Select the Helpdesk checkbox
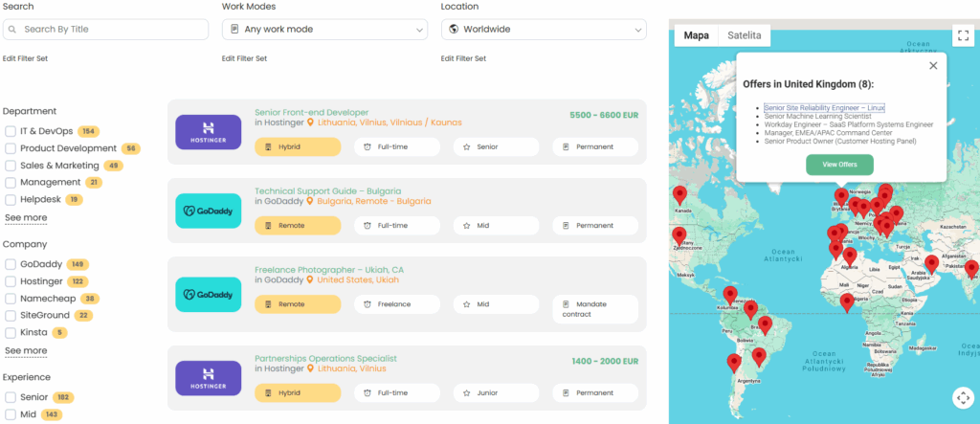 (10, 200)
